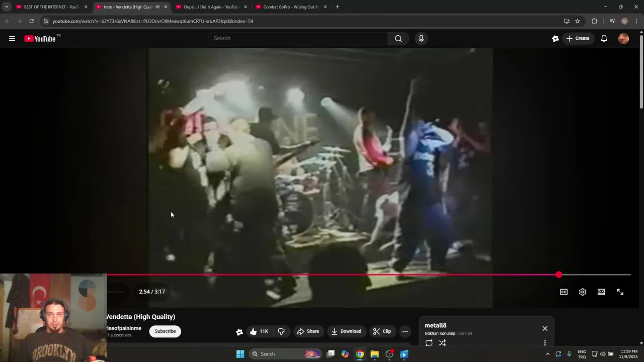Switch to Oops!... I Did It Again tab

tap(211, 7)
